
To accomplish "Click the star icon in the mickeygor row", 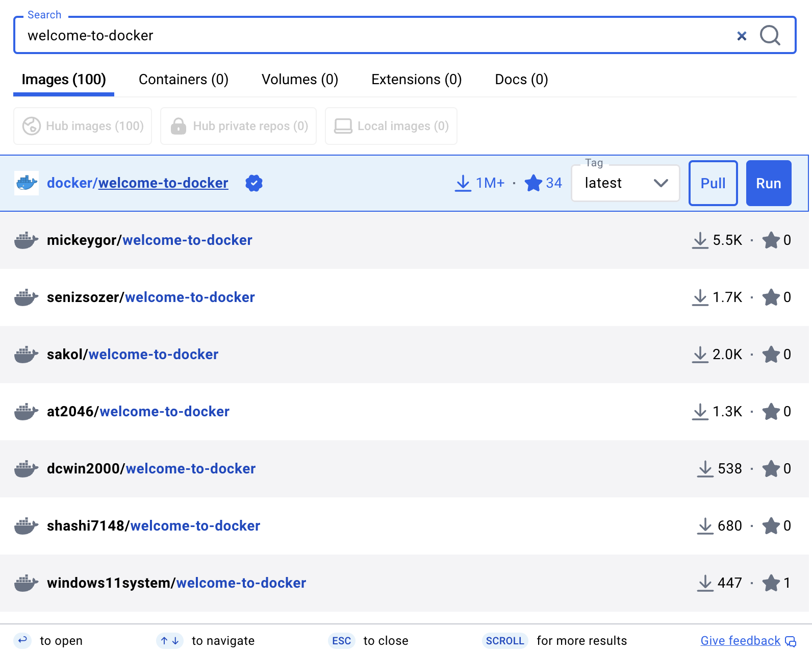I will pos(771,240).
